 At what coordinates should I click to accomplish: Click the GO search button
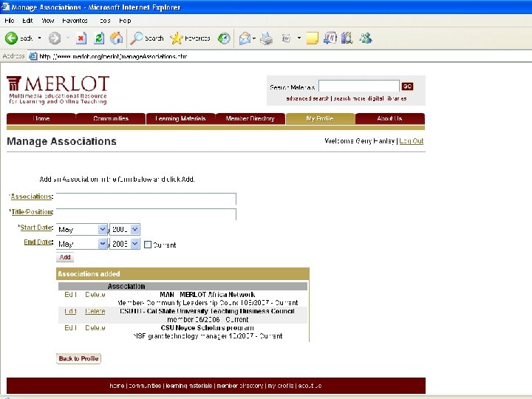[x=407, y=86]
